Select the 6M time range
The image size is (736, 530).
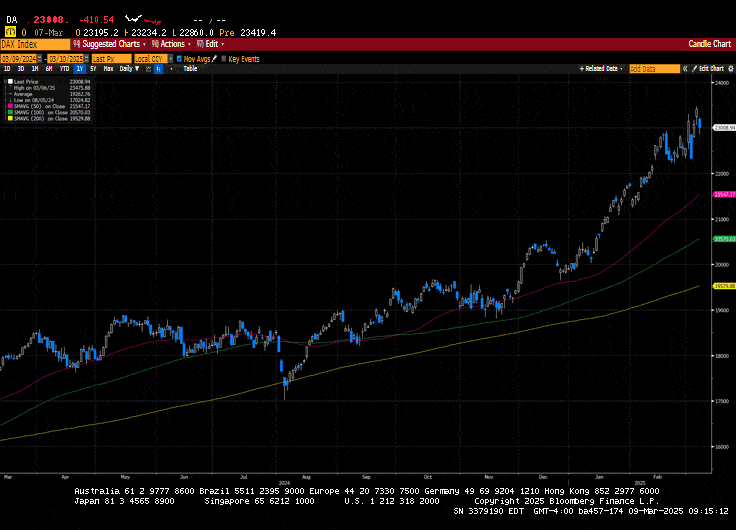pyautogui.click(x=48, y=69)
